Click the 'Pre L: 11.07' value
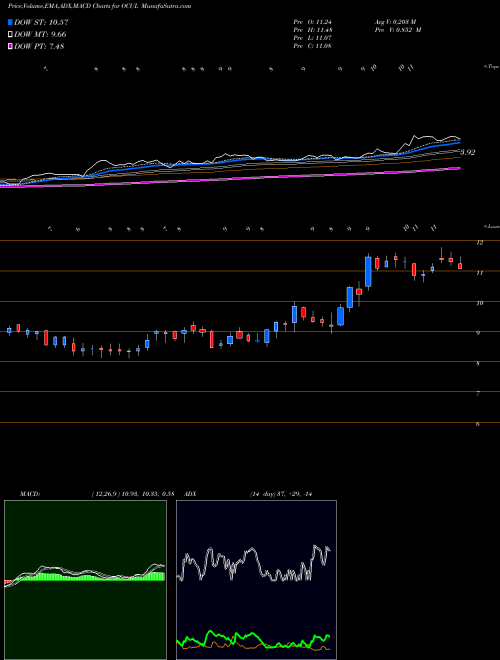 pos(314,38)
